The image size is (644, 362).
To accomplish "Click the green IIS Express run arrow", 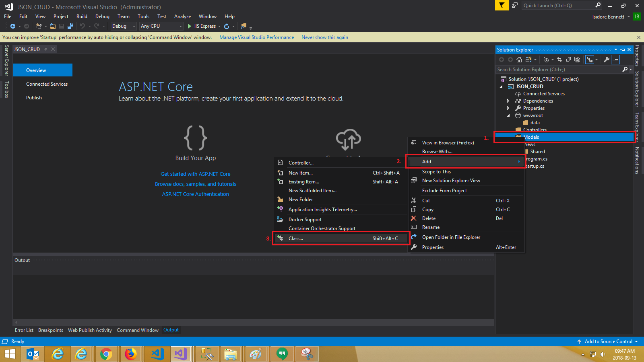I will [x=189, y=26].
